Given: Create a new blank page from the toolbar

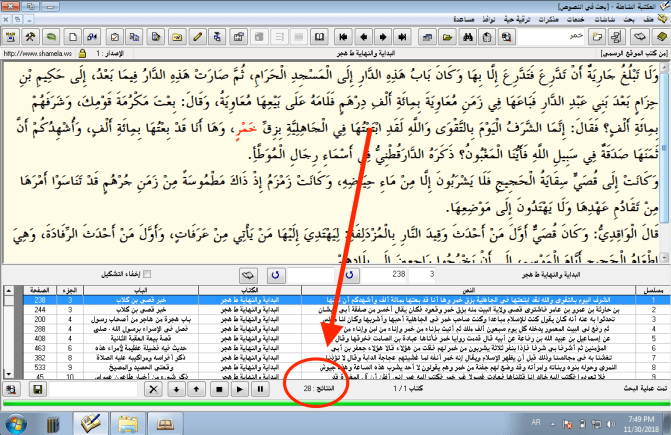Looking at the screenshot, I should [x=73, y=37].
